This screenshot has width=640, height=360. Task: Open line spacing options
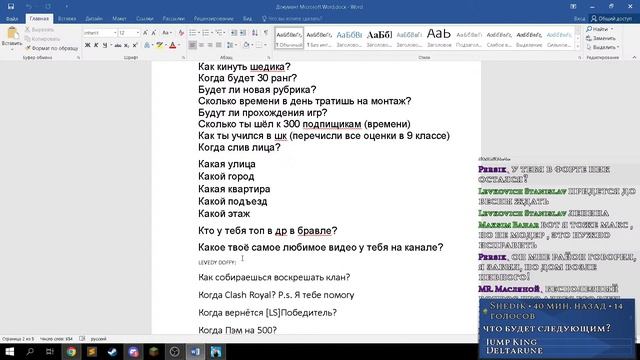231,45
